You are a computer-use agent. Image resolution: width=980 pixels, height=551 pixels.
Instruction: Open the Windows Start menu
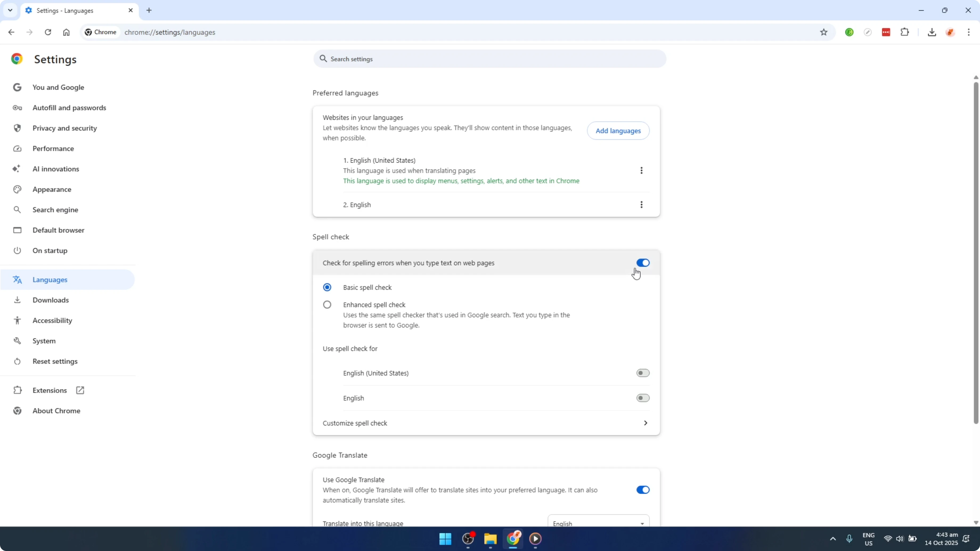click(445, 539)
